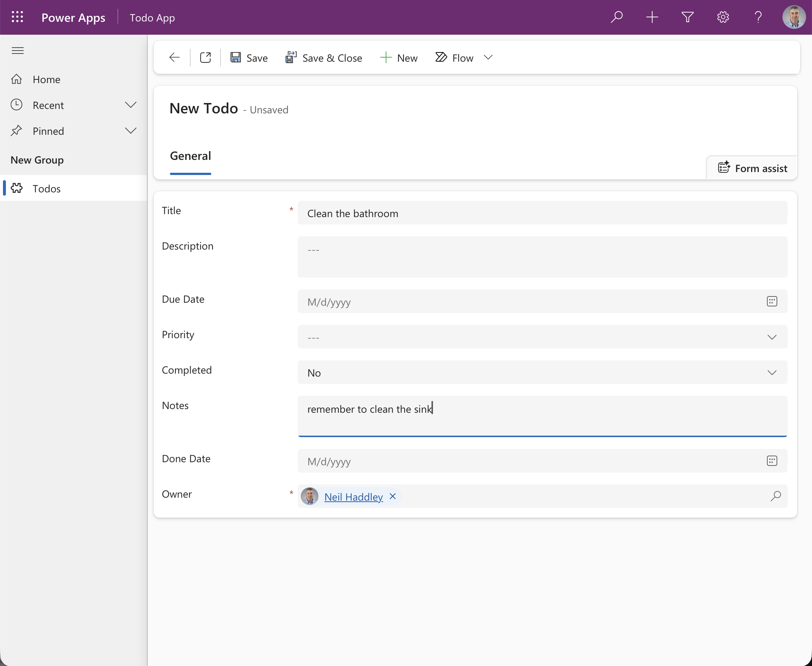The height and width of the screenshot is (666, 812).
Task: Click the Owner lookup search icon
Action: 775,497
